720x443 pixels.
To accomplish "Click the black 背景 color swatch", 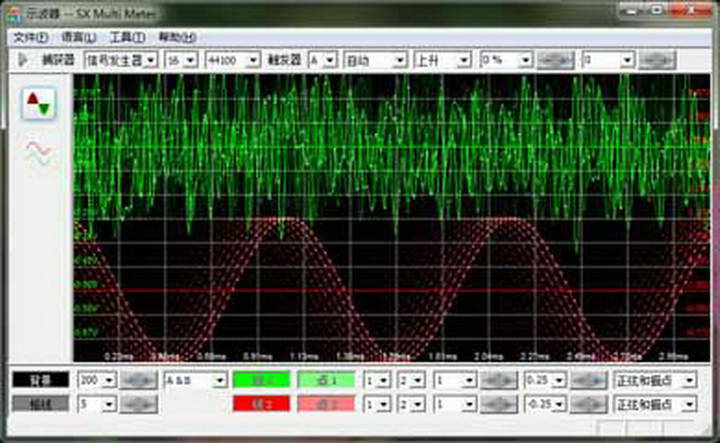I will pyautogui.click(x=40, y=380).
